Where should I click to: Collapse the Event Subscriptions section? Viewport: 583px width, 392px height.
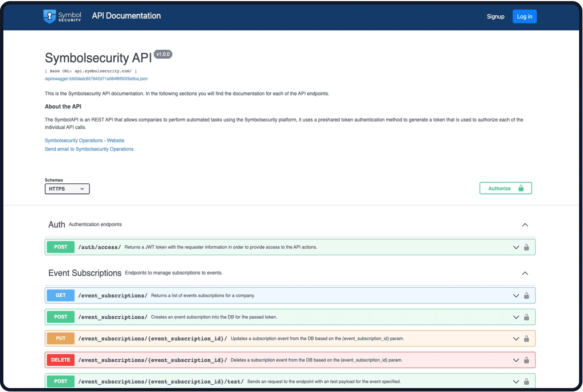pyautogui.click(x=525, y=273)
